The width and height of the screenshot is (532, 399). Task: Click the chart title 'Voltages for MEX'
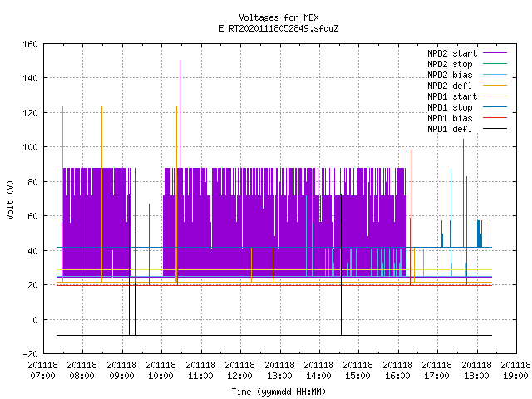tap(278, 17)
